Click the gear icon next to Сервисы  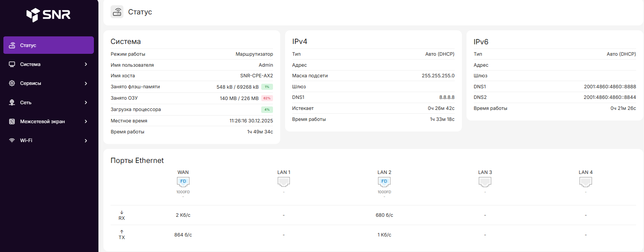pos(12,83)
